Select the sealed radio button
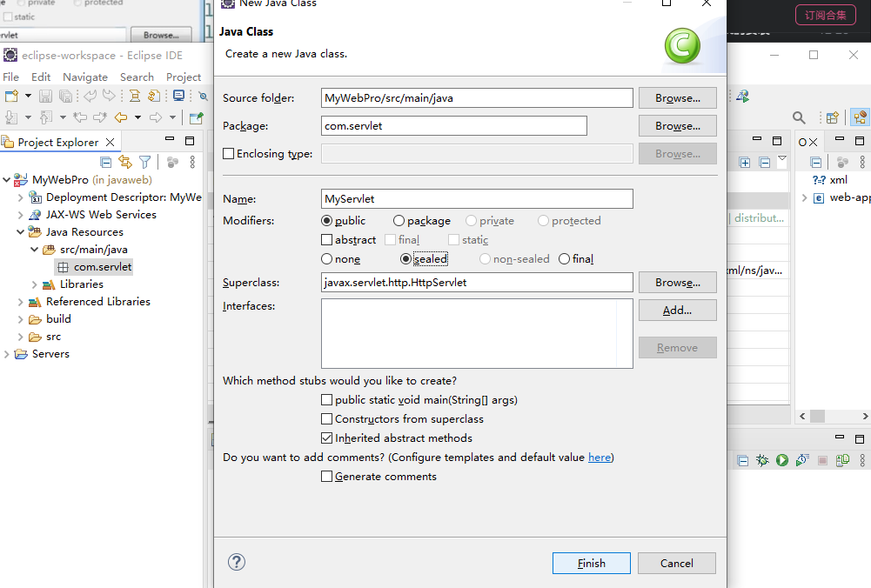Screen dimensions: 871x588 tap(405, 258)
